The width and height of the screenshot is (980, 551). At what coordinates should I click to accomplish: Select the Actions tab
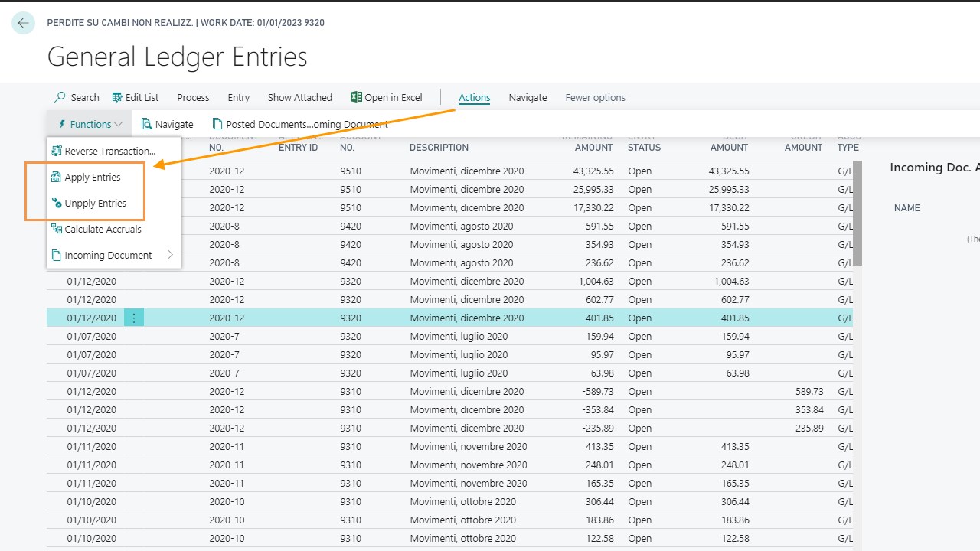coord(475,97)
